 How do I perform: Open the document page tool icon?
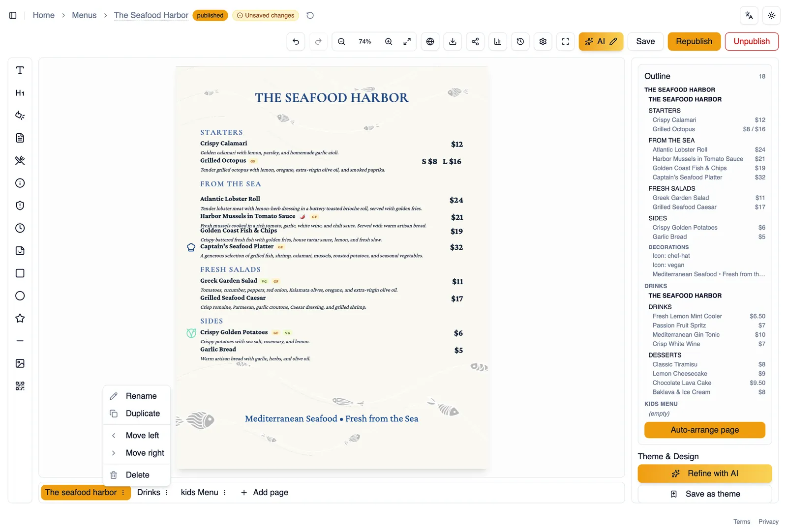point(20,138)
